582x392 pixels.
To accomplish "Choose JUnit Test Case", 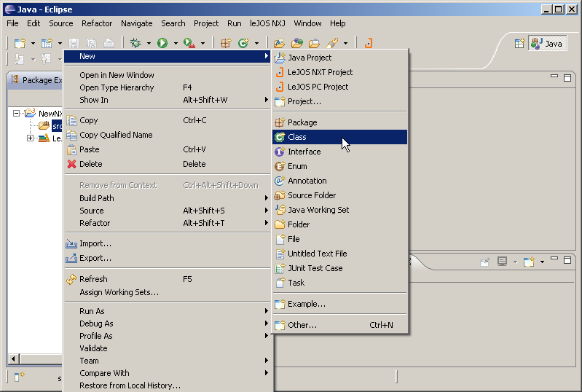I will pos(340,268).
